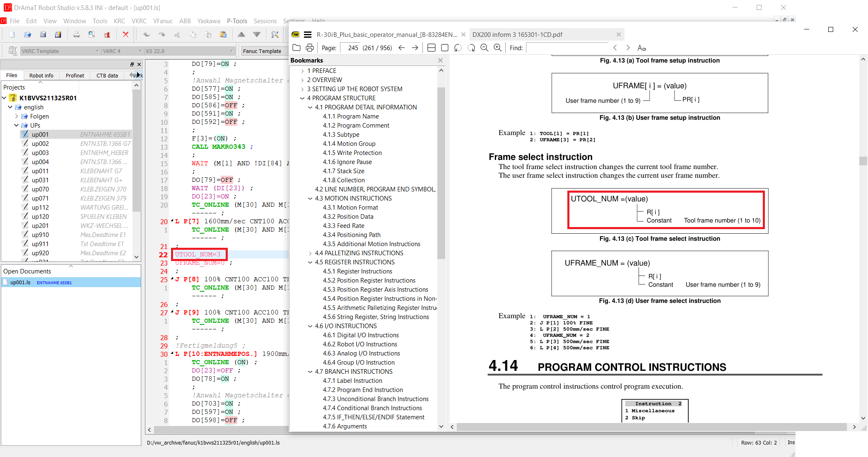
Task: Switch to the Robot info tab
Action: 41,75
